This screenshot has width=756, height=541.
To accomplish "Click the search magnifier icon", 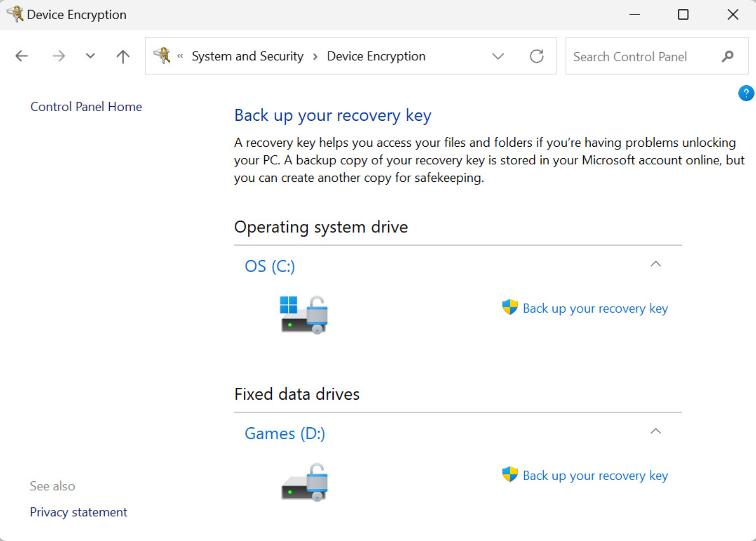I will click(x=727, y=57).
